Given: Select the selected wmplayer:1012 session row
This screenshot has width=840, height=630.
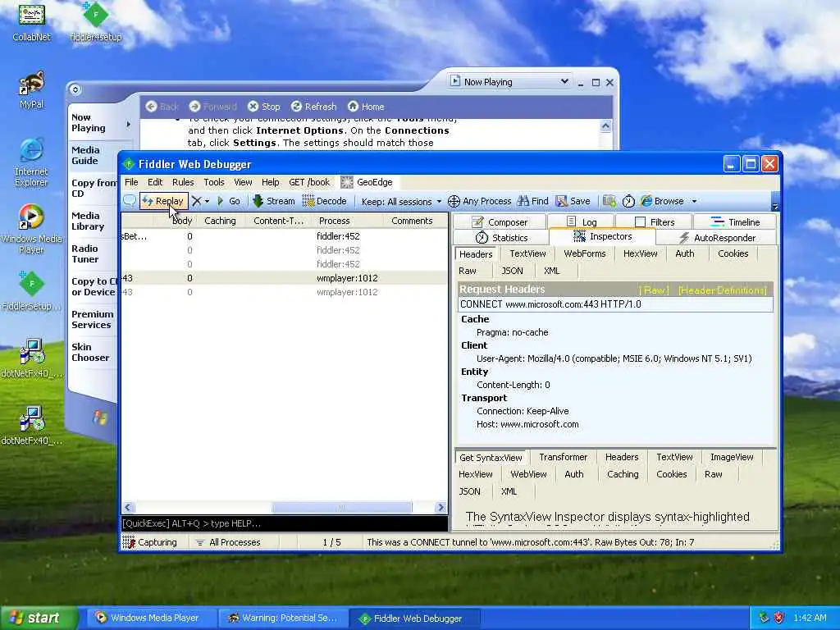Looking at the screenshot, I should click(x=284, y=278).
